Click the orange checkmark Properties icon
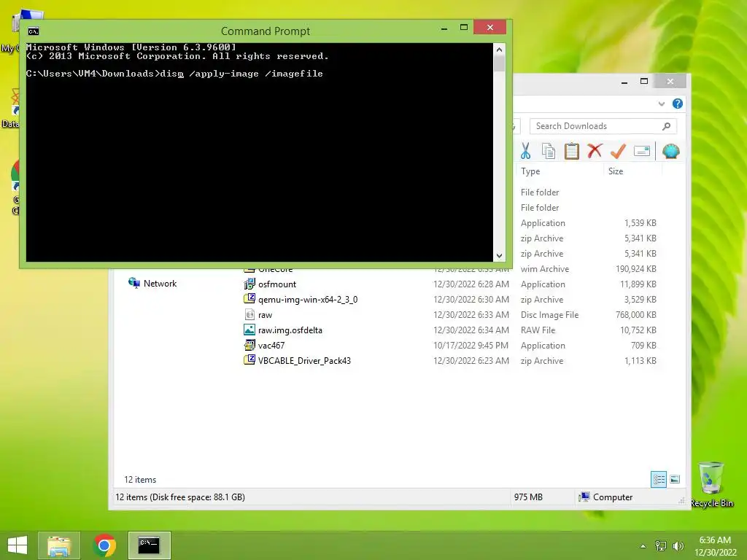 618,152
